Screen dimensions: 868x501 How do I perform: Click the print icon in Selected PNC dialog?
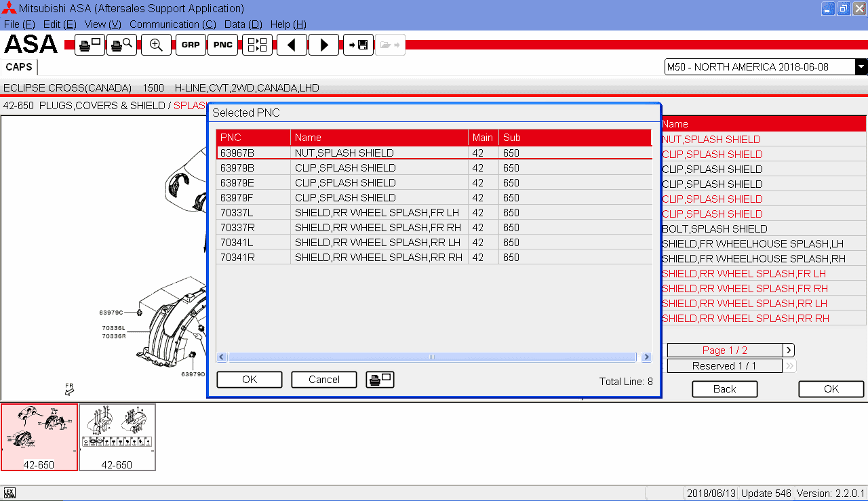click(x=380, y=380)
